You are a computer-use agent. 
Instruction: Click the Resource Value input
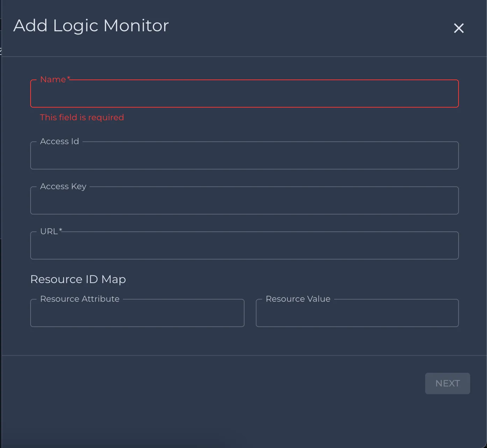pos(357,313)
